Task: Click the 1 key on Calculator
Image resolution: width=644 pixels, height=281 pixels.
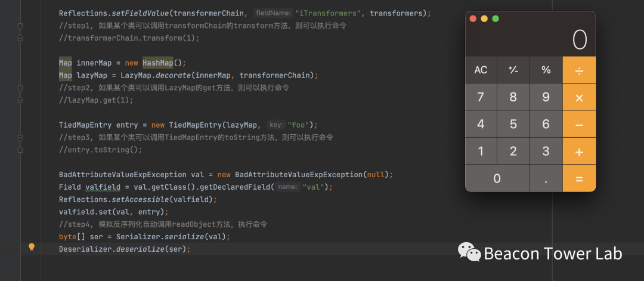Action: [x=481, y=151]
